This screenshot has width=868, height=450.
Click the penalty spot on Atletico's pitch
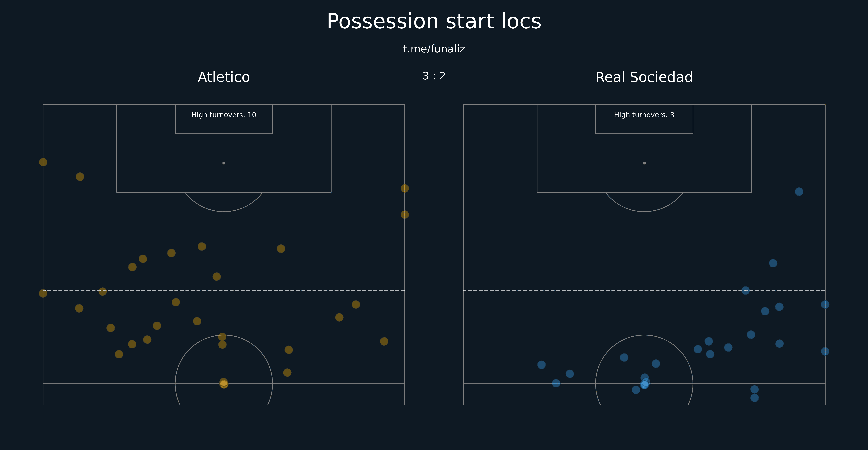(x=224, y=163)
